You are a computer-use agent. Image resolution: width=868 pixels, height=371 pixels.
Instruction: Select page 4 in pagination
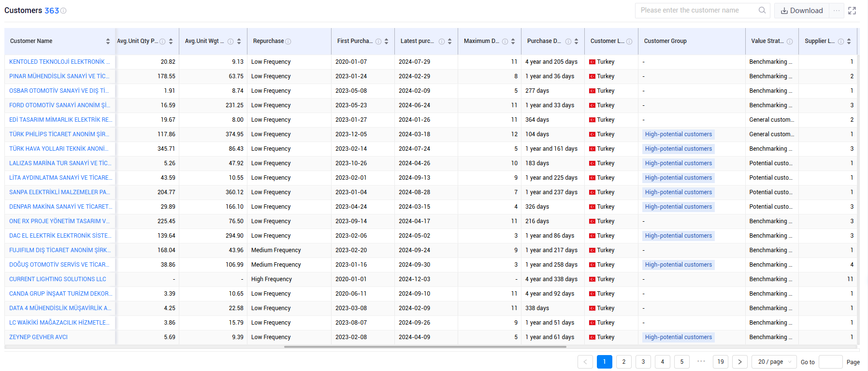pyautogui.click(x=663, y=362)
